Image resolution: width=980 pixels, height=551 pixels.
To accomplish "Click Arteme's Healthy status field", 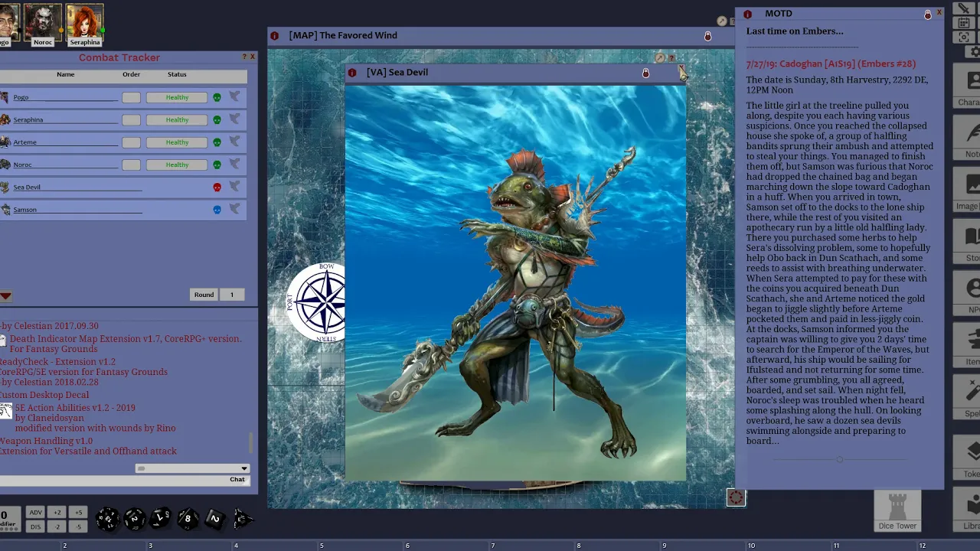I will (177, 142).
